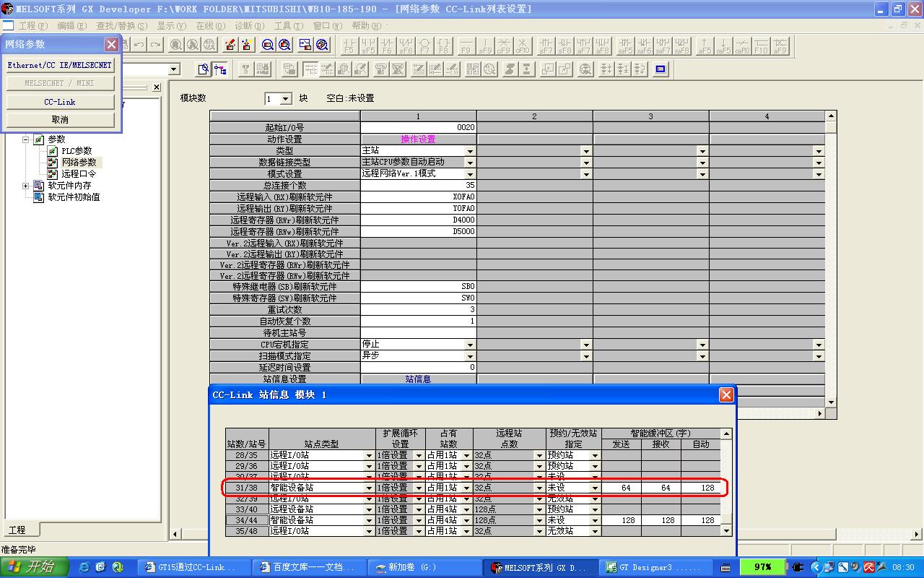Open the 模式设置 dropdown for module 1
924x578 pixels.
click(470, 174)
